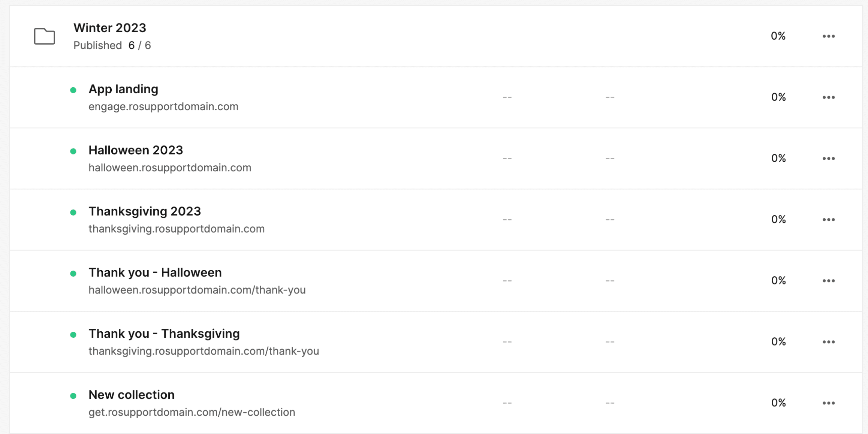Click the green status dot beside App landing
Viewport: 868px width, 434px height.
click(73, 90)
